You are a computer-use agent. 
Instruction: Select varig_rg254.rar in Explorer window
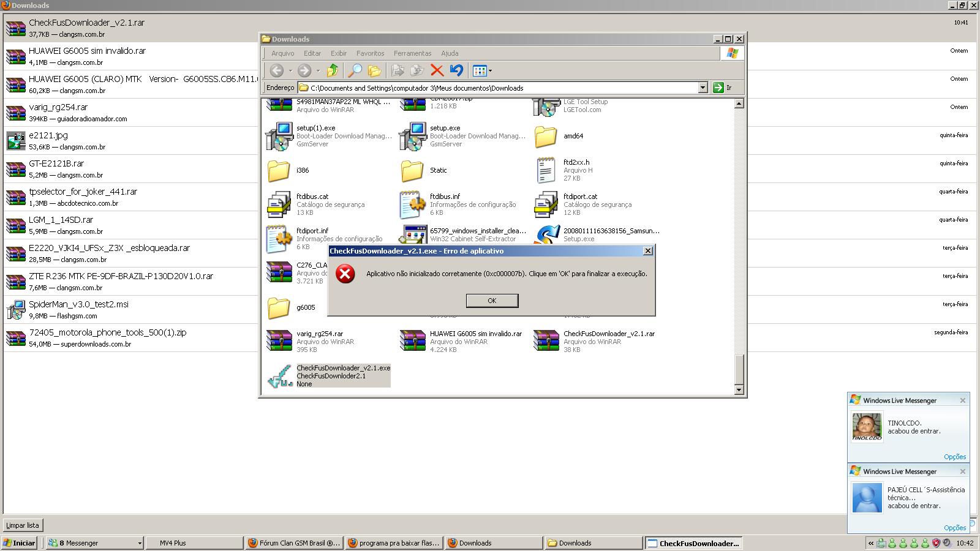coord(279,342)
